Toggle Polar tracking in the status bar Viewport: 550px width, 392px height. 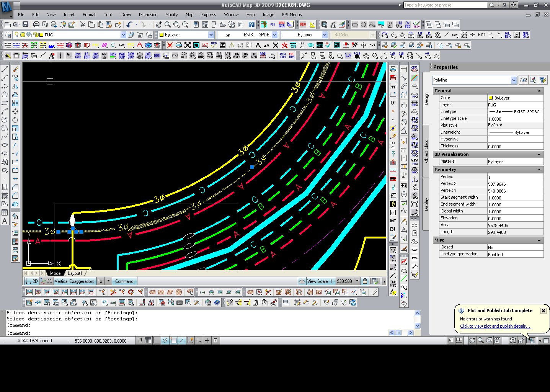(165, 340)
